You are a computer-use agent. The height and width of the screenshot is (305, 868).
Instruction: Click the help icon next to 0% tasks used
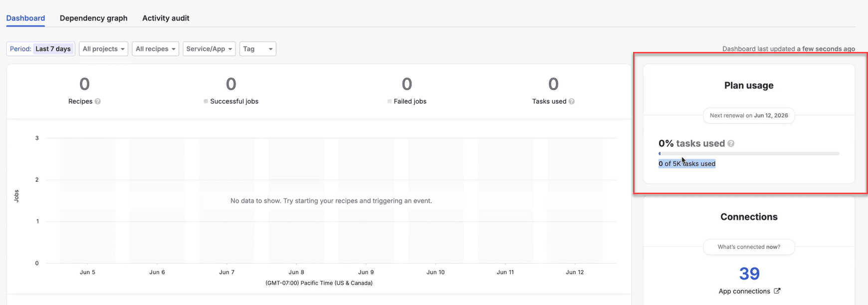point(731,144)
